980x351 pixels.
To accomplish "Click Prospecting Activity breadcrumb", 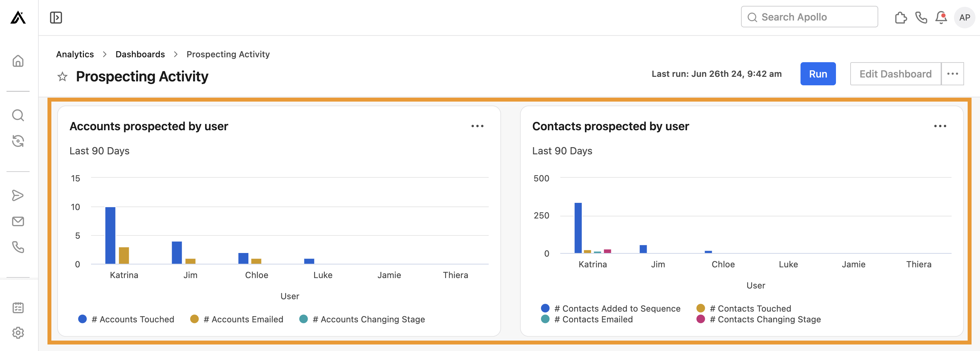I will coord(228,54).
